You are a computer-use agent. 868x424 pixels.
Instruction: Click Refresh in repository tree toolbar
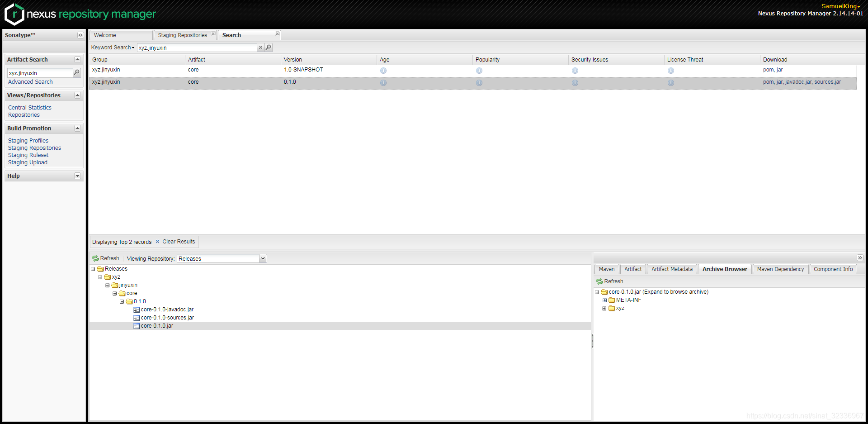pos(106,258)
